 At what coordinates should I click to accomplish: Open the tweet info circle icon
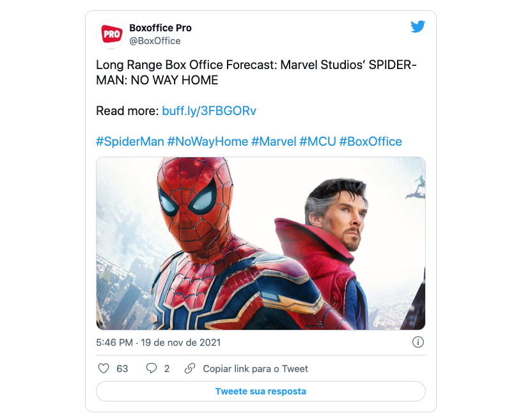coord(418,342)
